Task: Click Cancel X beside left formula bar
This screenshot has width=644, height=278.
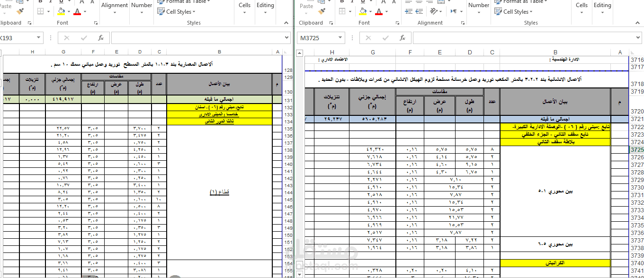Action: click(66, 38)
